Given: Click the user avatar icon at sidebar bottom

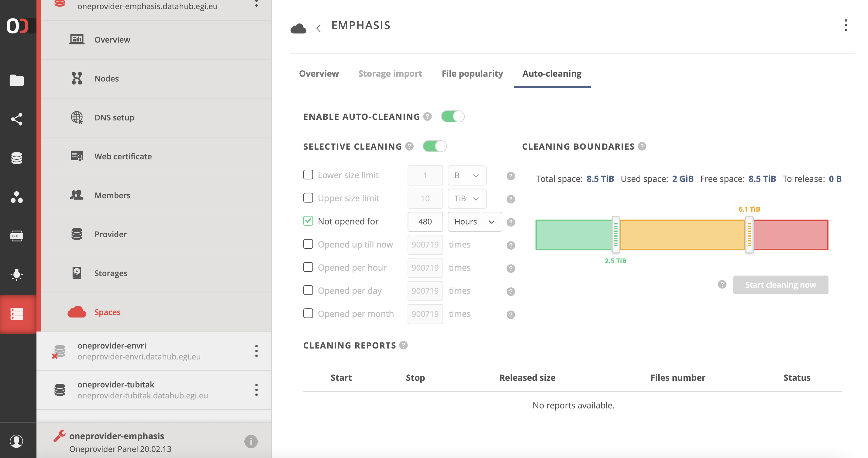Looking at the screenshot, I should (17, 441).
